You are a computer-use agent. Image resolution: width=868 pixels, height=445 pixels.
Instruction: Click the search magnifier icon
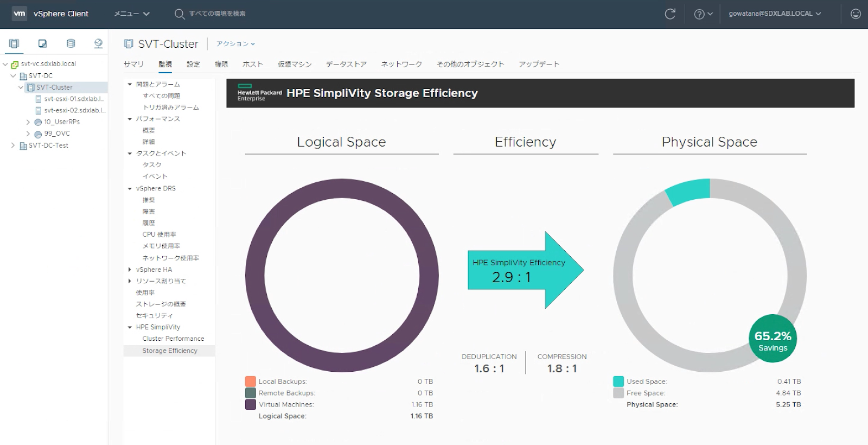coord(180,14)
